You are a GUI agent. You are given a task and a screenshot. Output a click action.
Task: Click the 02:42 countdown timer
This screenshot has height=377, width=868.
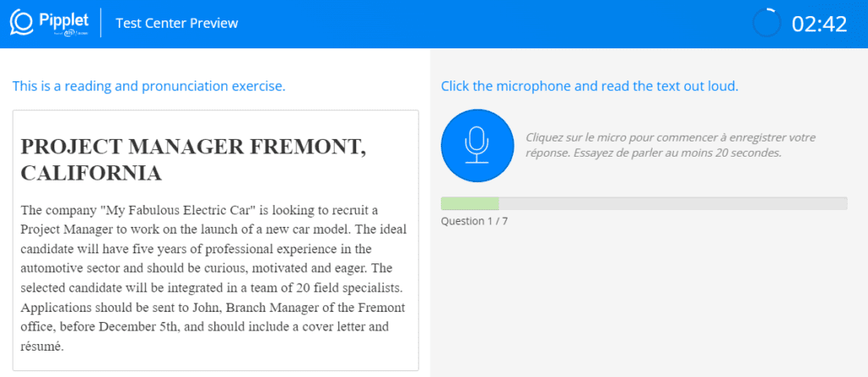pos(820,25)
